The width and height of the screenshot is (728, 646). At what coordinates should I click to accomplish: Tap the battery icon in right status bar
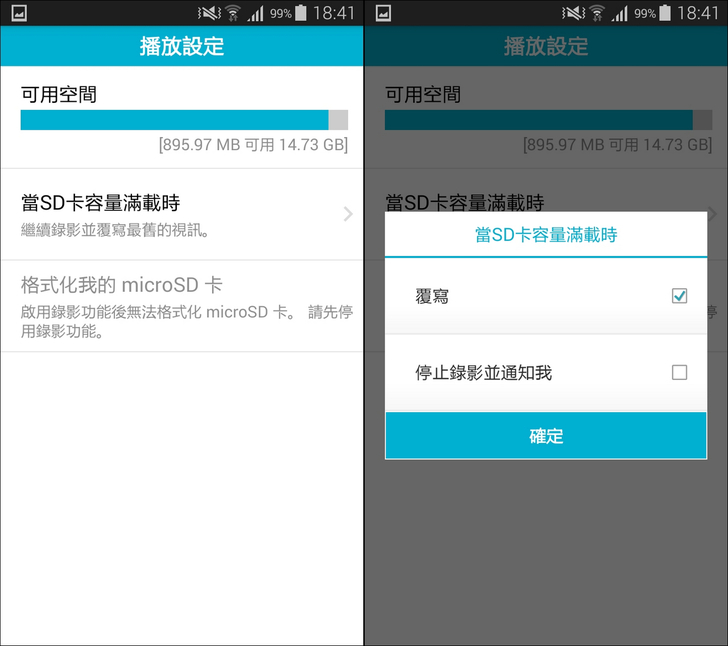click(665, 13)
